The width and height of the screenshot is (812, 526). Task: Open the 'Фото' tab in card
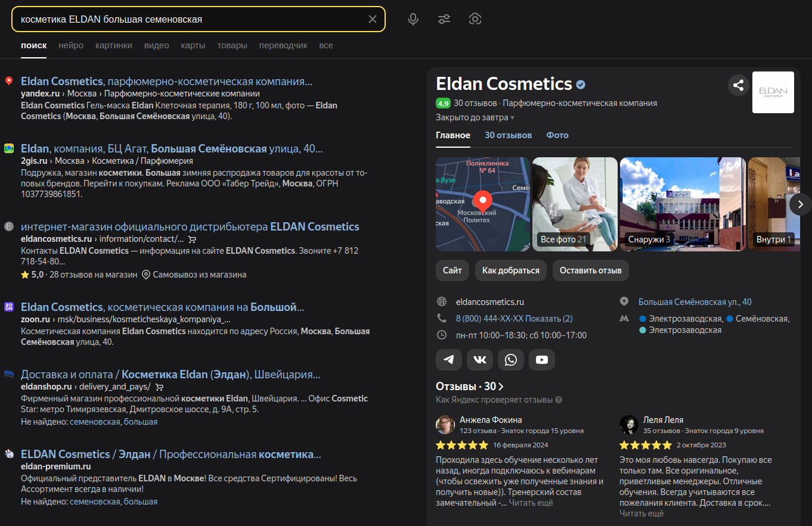pos(557,135)
